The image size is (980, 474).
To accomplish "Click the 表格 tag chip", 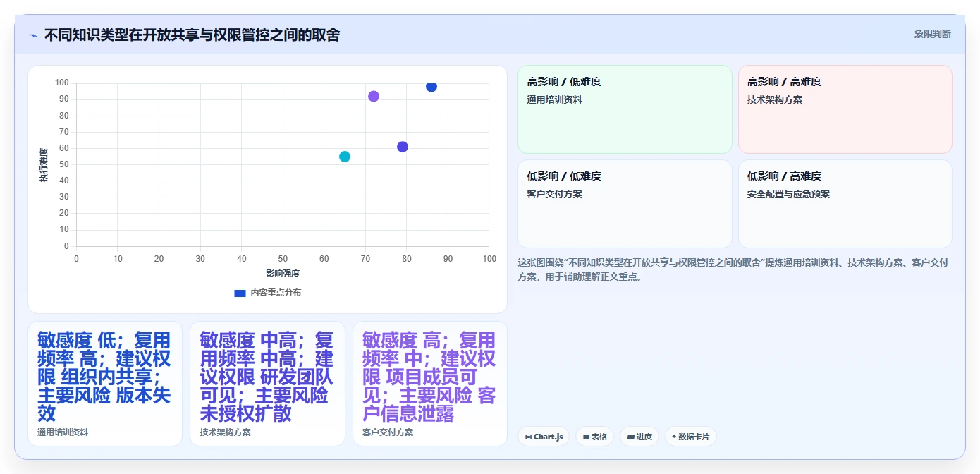I will coord(595,437).
